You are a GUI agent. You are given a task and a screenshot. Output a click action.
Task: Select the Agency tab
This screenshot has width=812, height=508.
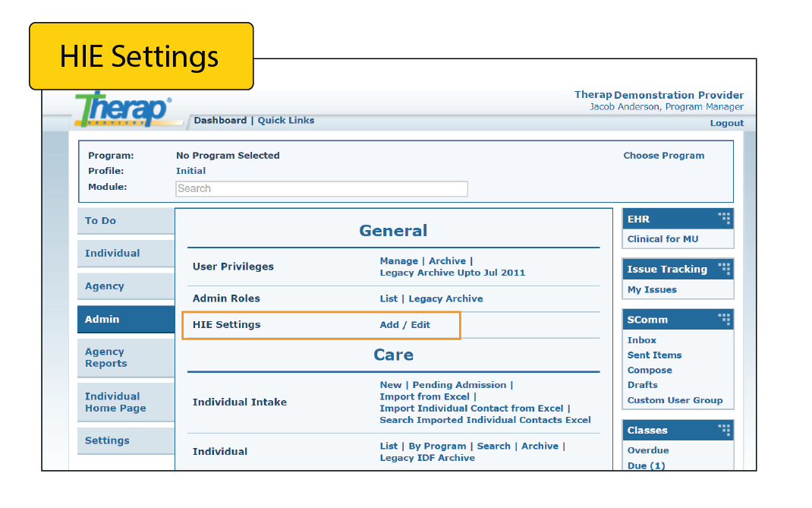(x=126, y=286)
